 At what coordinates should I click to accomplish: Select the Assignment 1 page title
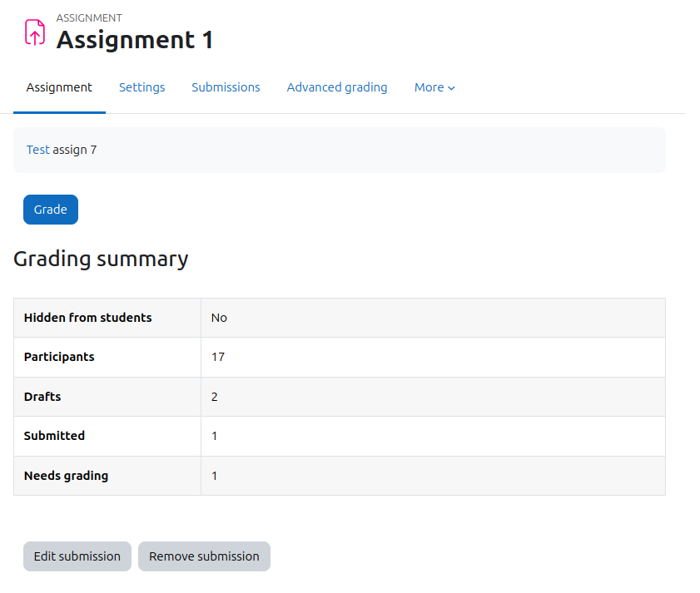pyautogui.click(x=135, y=40)
